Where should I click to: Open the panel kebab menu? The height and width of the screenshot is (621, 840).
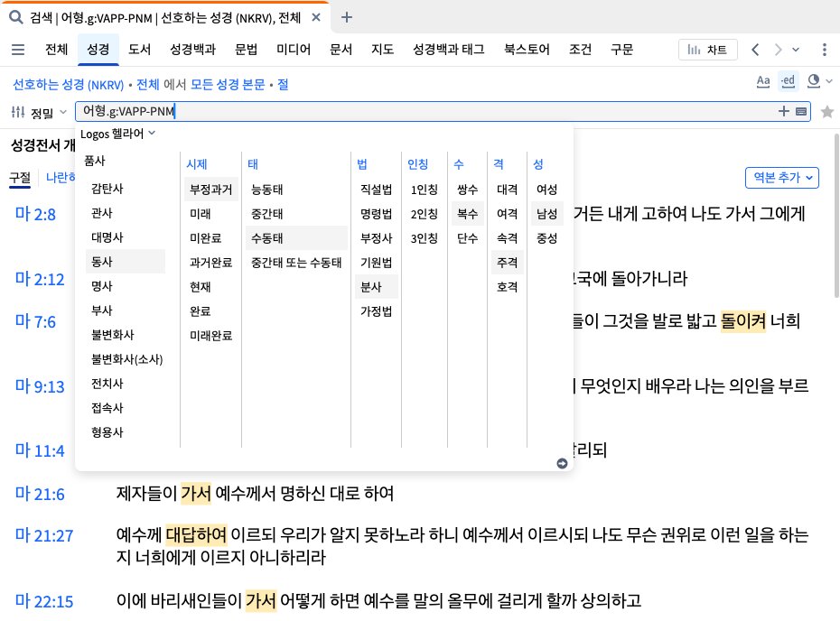(x=825, y=50)
